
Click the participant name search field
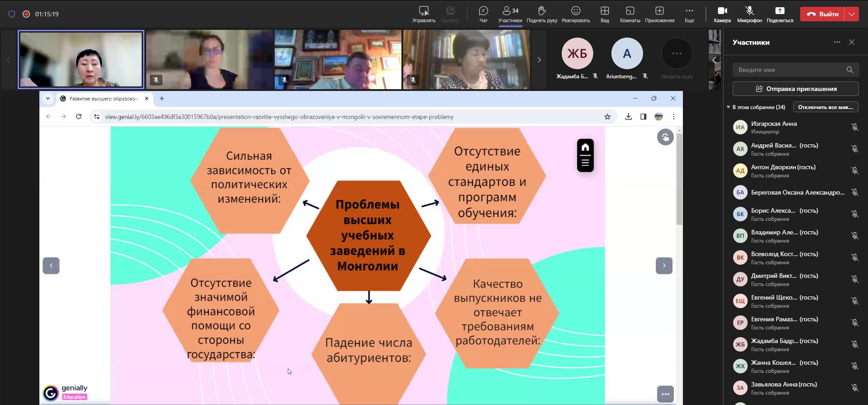tap(790, 70)
